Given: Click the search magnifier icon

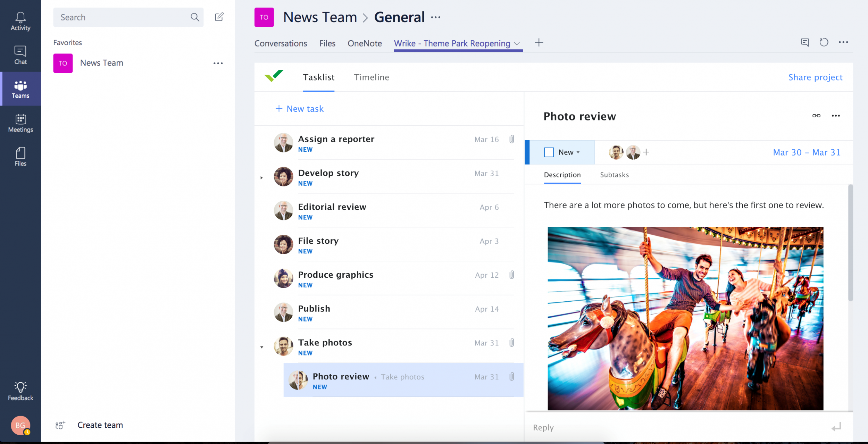Looking at the screenshot, I should (x=195, y=17).
